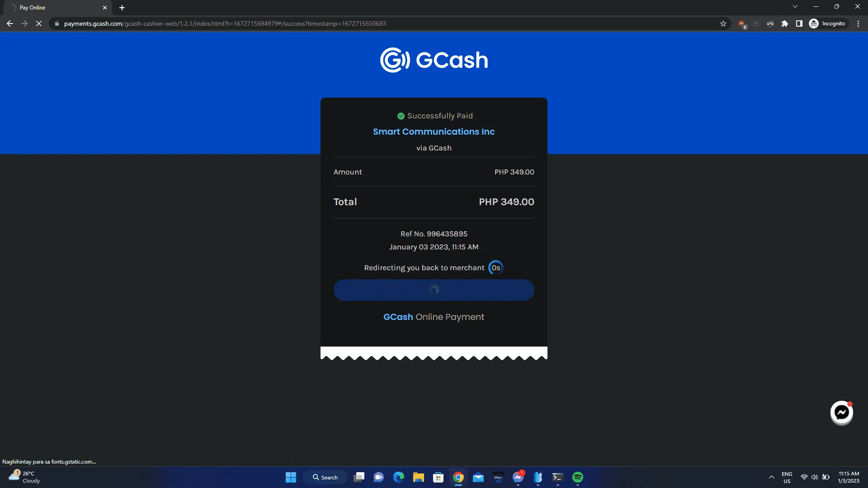Toggle the browser side panel

tap(799, 23)
